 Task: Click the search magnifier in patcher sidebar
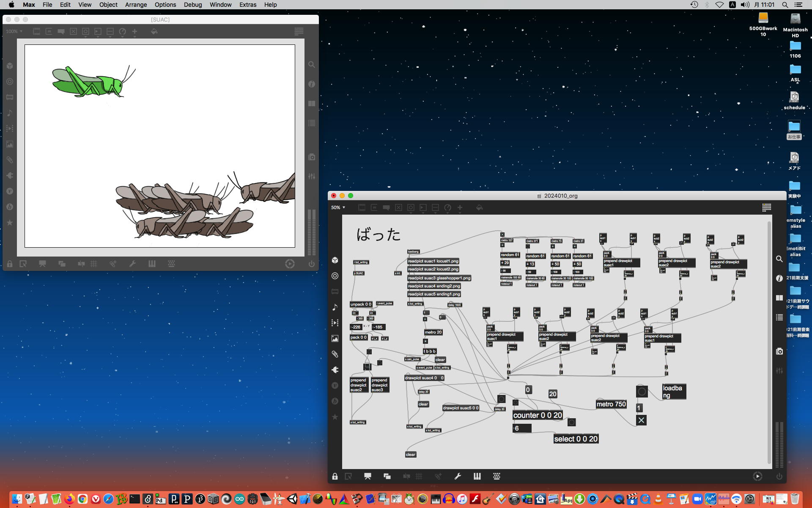pyautogui.click(x=779, y=259)
